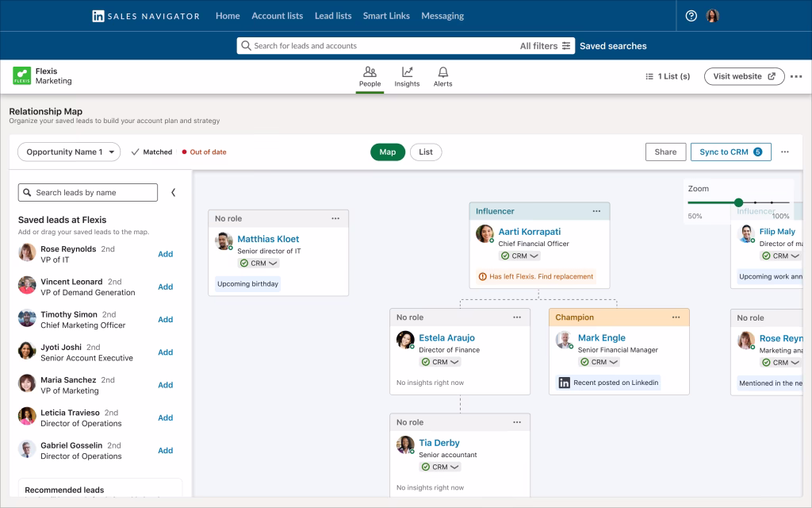Open three-dot menu on Champion card
The image size is (812, 508).
[676, 317]
